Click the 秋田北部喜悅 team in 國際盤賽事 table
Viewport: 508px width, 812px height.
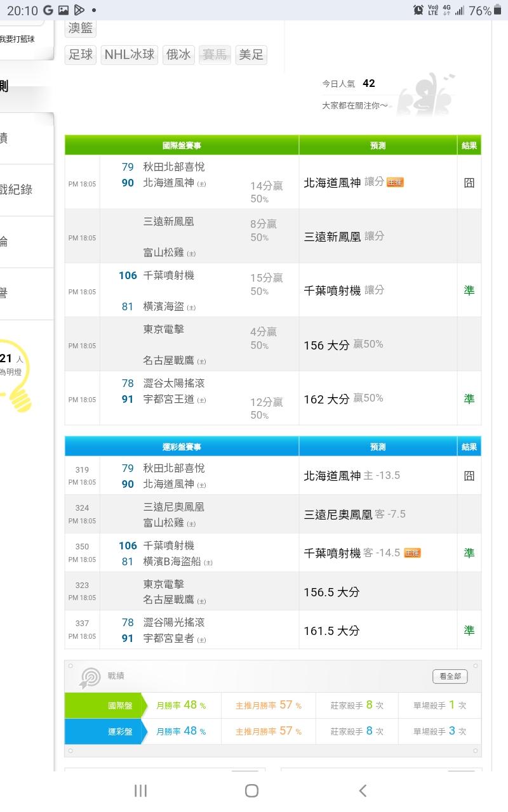[174, 167]
